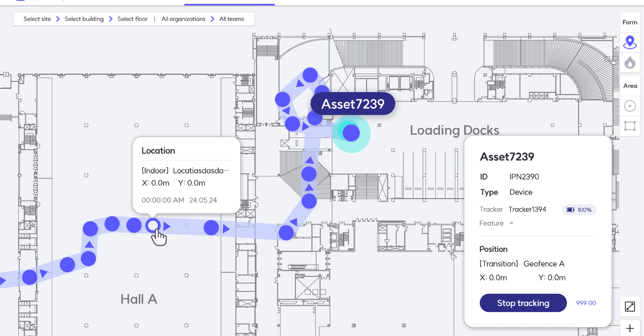Open the All organizations filter
Screen dimensions: 644x336
click(183, 19)
